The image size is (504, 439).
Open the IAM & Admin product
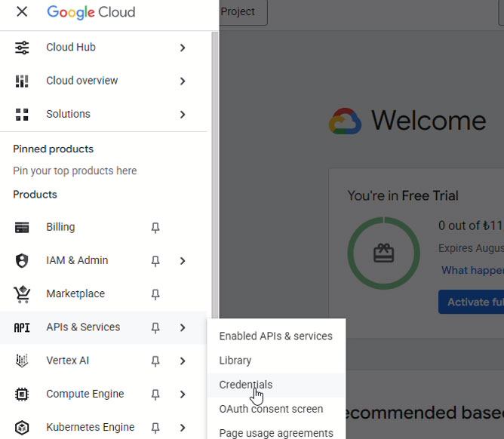point(103,261)
